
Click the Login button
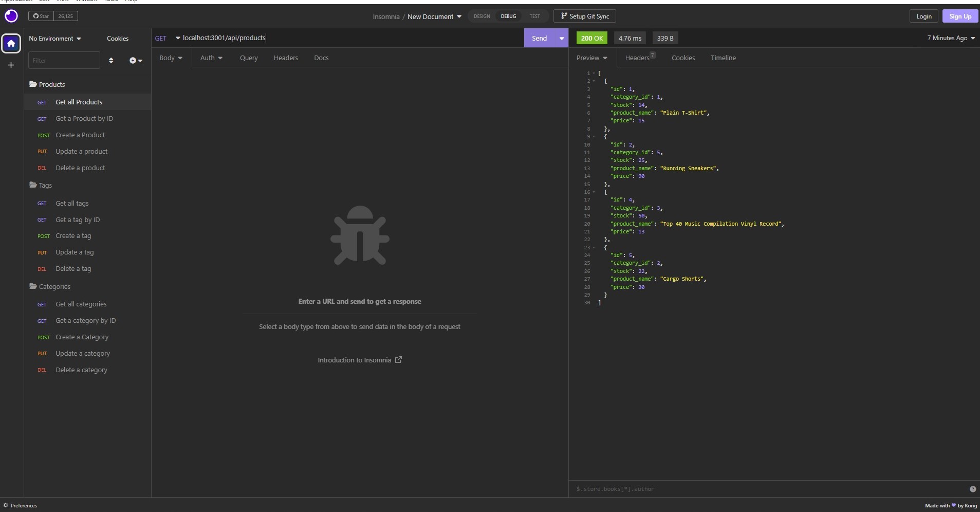(923, 16)
